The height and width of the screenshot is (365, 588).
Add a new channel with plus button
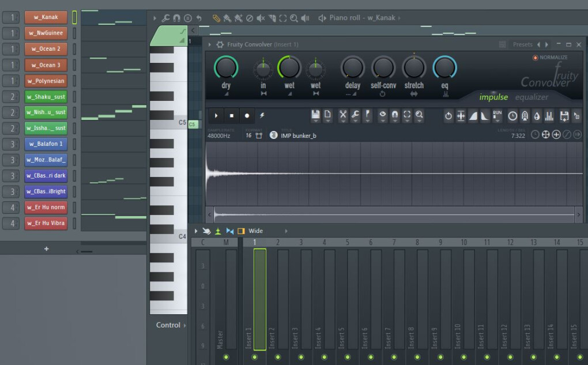tap(47, 249)
